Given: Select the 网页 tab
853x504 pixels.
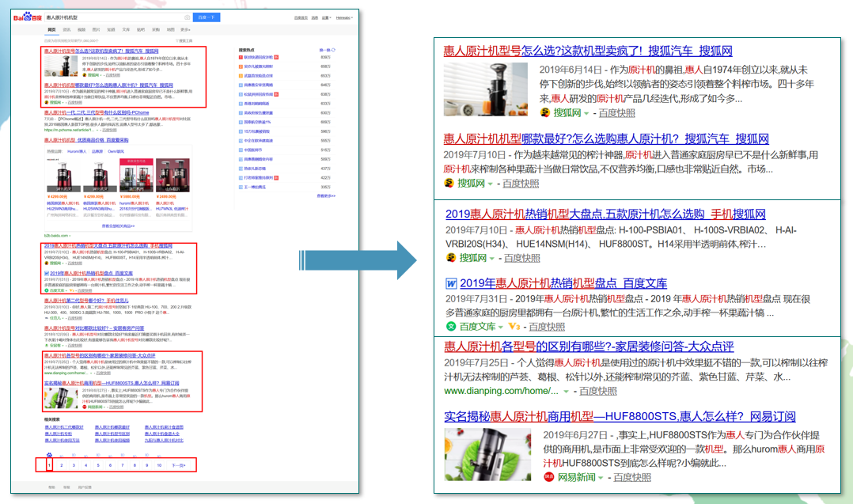Looking at the screenshot, I should 51,30.
